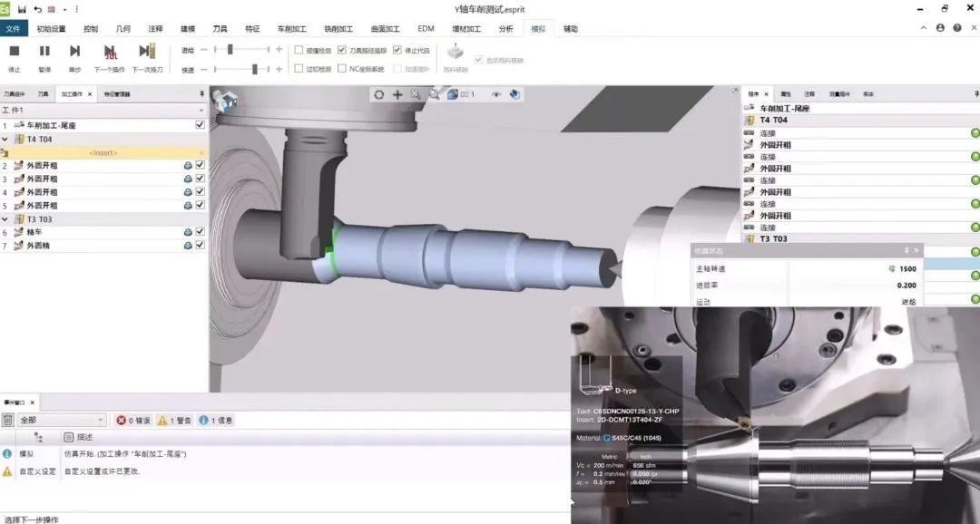This screenshot has width=980, height=524.
Task: Click the 1 警告 warnings filter button
Action: click(174, 421)
